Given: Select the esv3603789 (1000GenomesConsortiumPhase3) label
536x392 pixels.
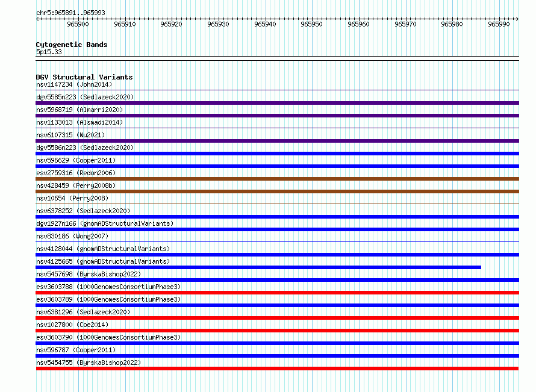Looking at the screenshot, I should (108, 299).
